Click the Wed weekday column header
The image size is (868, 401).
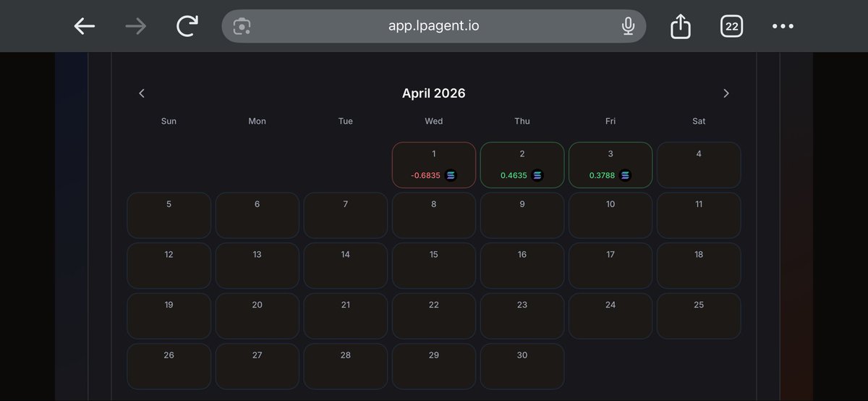tap(434, 121)
